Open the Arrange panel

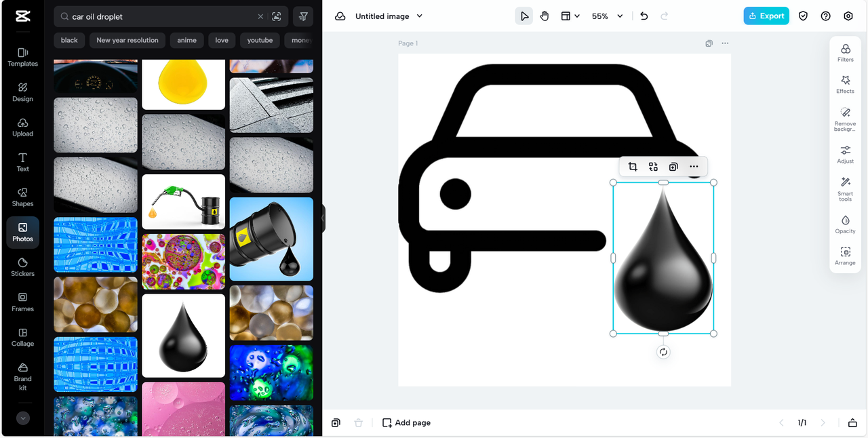(846, 256)
